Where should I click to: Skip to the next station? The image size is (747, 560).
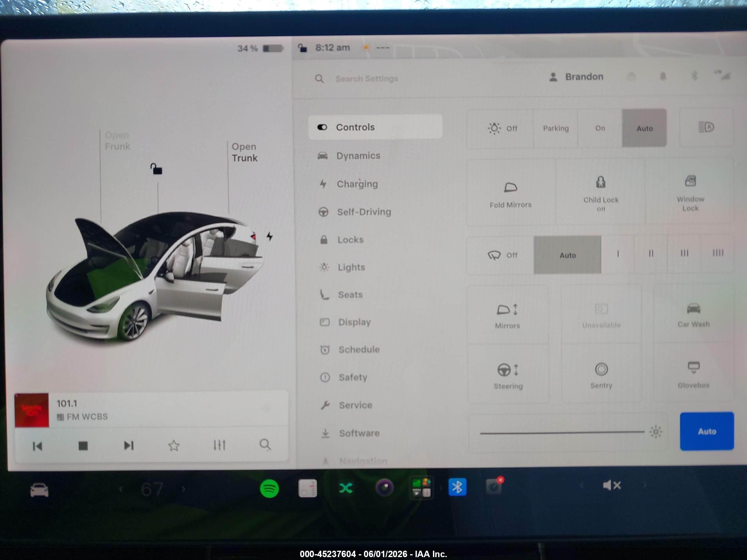pyautogui.click(x=129, y=446)
